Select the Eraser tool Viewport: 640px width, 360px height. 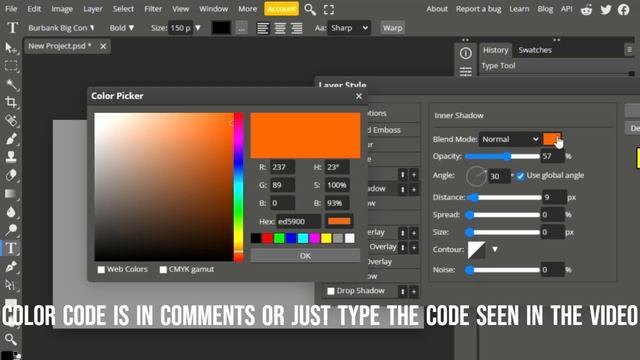coord(11,175)
